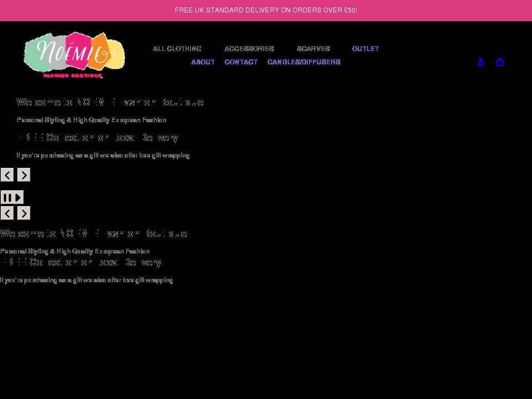Select OUTLET in the navigation menu
Viewport: 532px width, 399px height.
(x=365, y=49)
